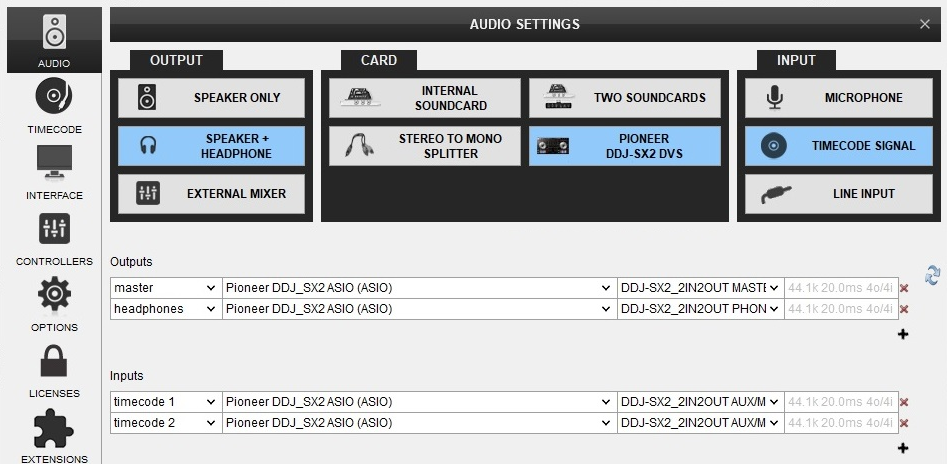This screenshot has height=464, width=947.
Task: Open the master output type dropdown
Action: (x=166, y=288)
